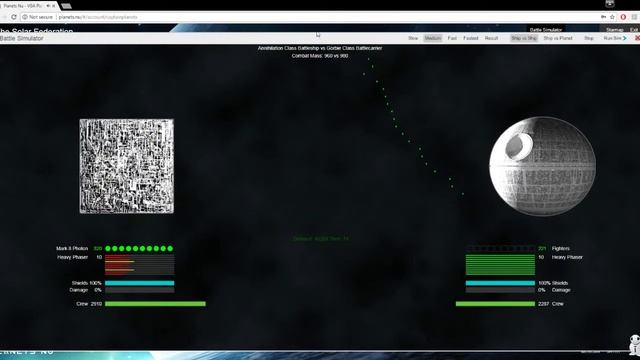
Task: Click the Not secure site info icon
Action: pos(25,17)
